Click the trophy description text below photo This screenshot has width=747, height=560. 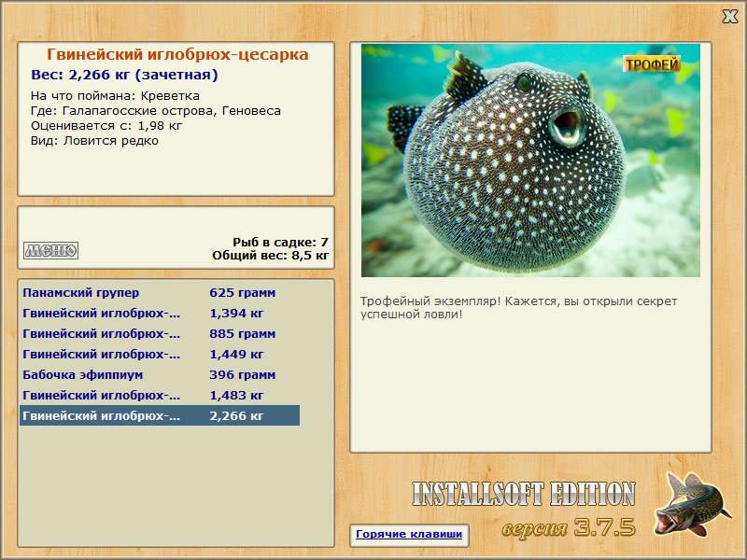click(518, 308)
